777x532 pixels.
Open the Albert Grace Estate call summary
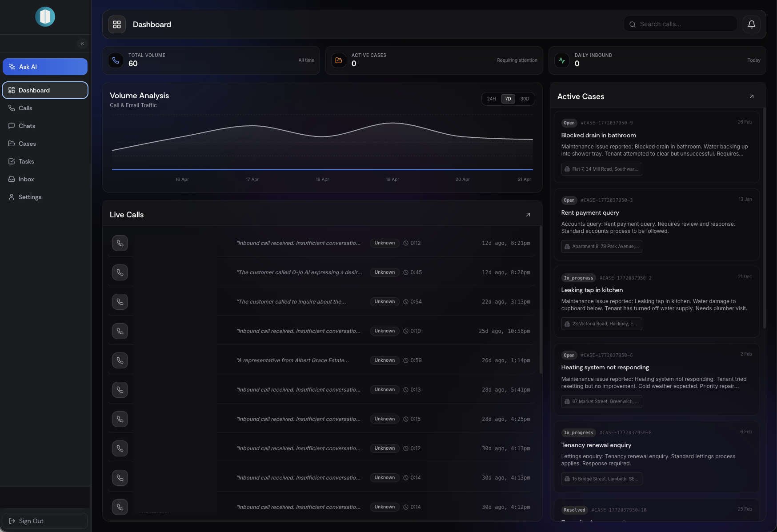click(x=292, y=360)
